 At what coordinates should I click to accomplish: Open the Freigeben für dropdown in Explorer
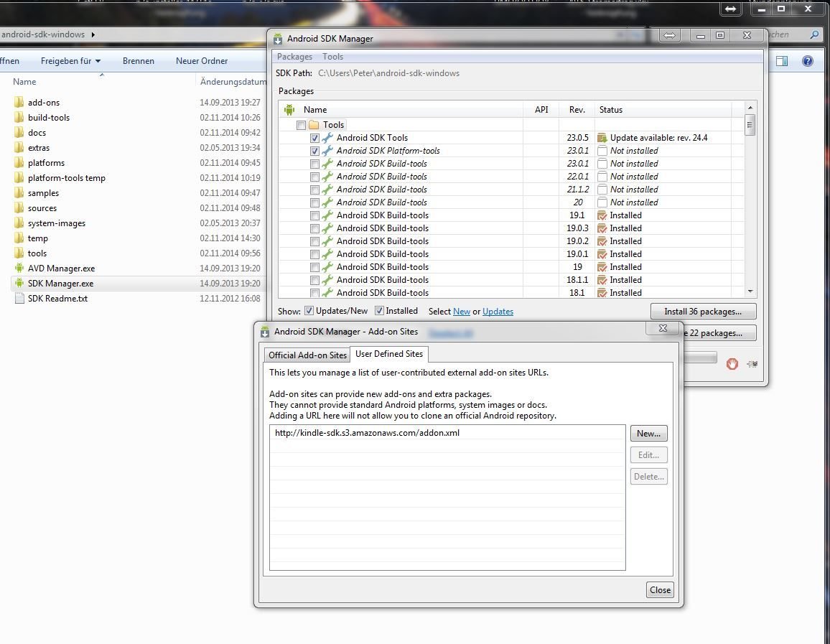coord(71,61)
